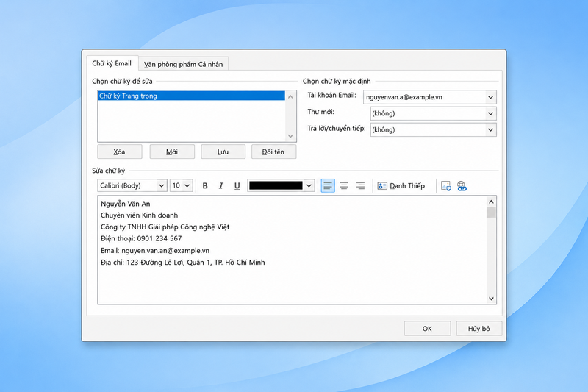
Task: Cancel the dialog with Hủy bỏ
Action: [x=479, y=329]
